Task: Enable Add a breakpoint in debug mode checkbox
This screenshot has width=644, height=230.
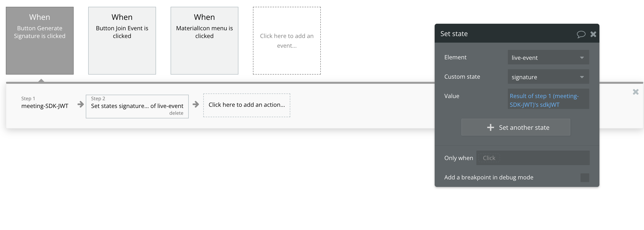Action: (584, 177)
